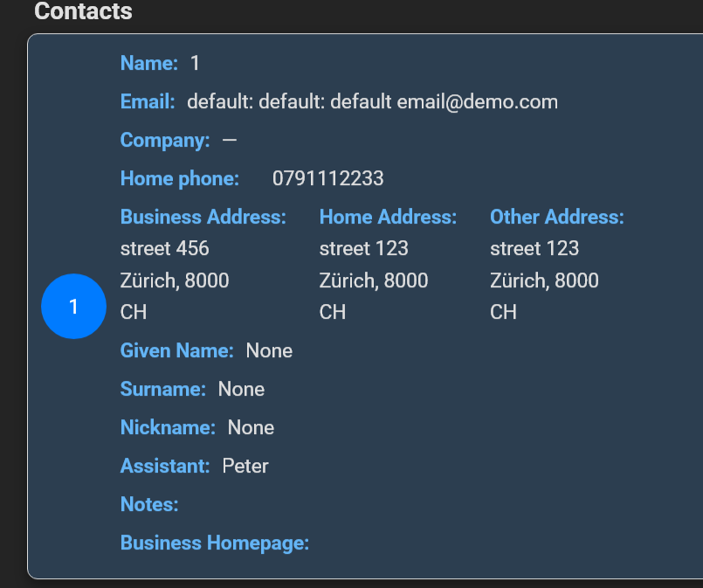Click the Surname None value
Image resolution: width=703 pixels, height=588 pixels.
(241, 390)
